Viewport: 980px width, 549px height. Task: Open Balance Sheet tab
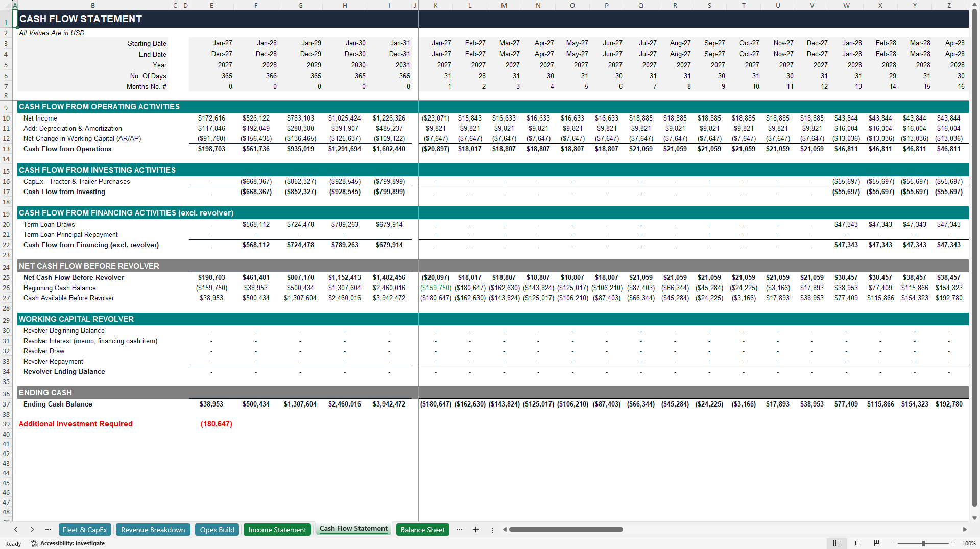click(x=422, y=530)
